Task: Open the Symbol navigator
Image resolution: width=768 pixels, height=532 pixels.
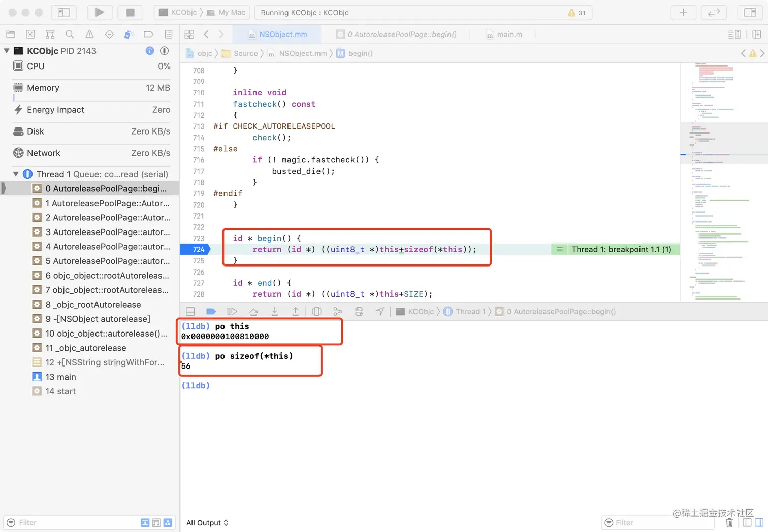Action: point(50,35)
